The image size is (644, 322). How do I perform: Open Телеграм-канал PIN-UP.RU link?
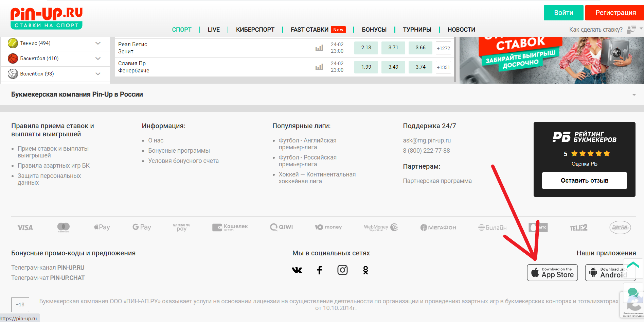click(48, 268)
